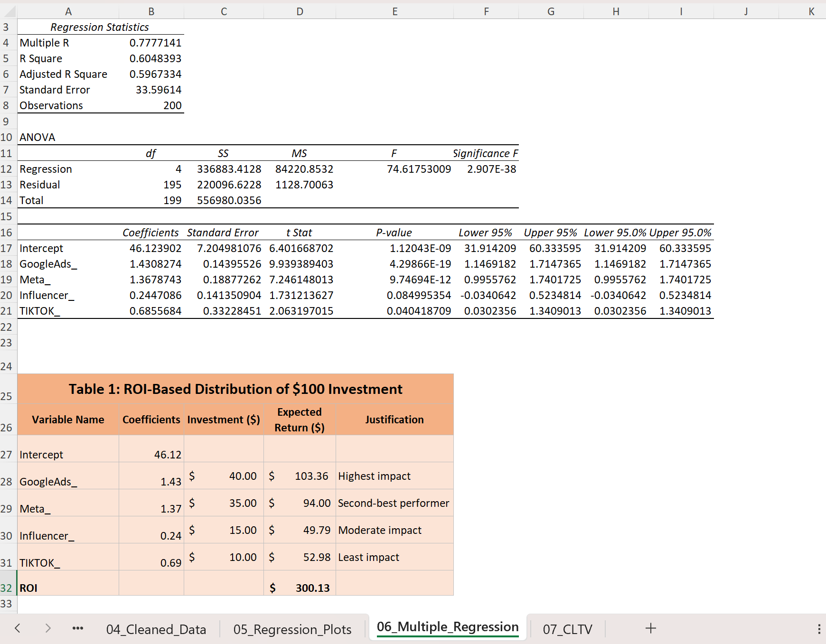Go to next sheet tab arrow
826x644 pixels.
coord(47,628)
